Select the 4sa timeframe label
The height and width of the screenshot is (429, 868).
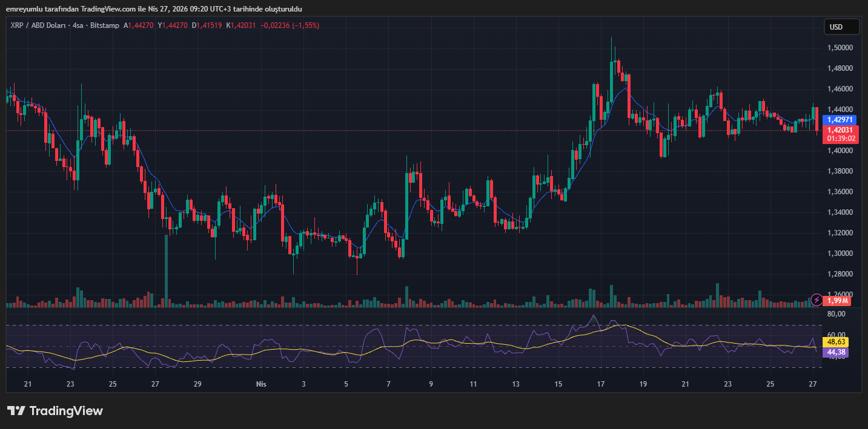click(x=77, y=25)
